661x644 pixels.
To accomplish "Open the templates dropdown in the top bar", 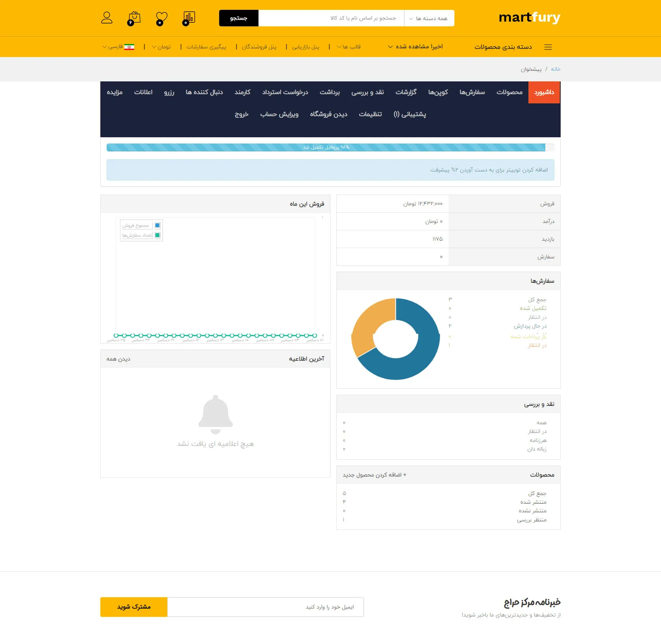I will 349,47.
